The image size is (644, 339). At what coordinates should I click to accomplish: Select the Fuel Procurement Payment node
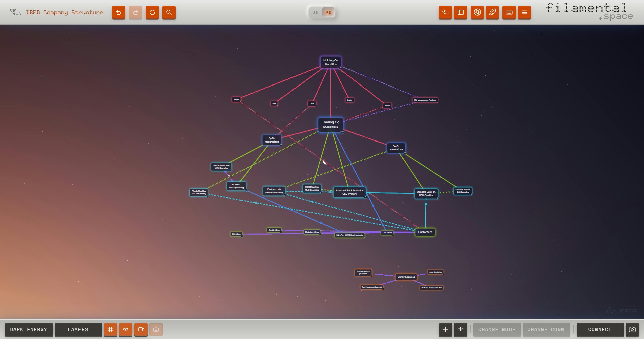point(372,287)
